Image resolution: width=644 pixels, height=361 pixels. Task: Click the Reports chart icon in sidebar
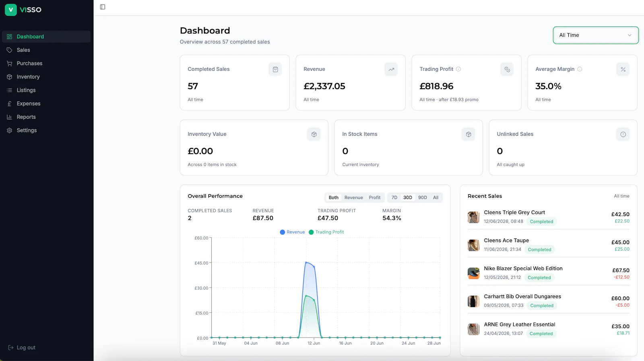(x=9, y=117)
